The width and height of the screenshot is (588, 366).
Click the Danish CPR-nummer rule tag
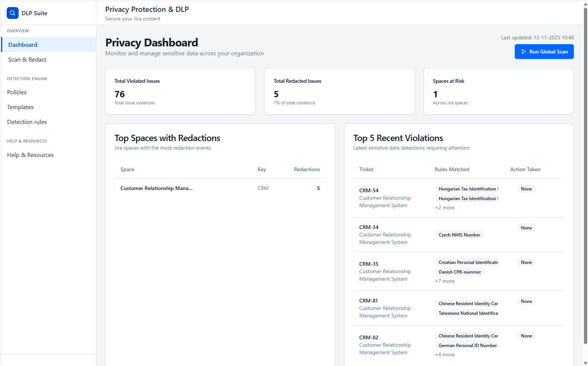(459, 272)
